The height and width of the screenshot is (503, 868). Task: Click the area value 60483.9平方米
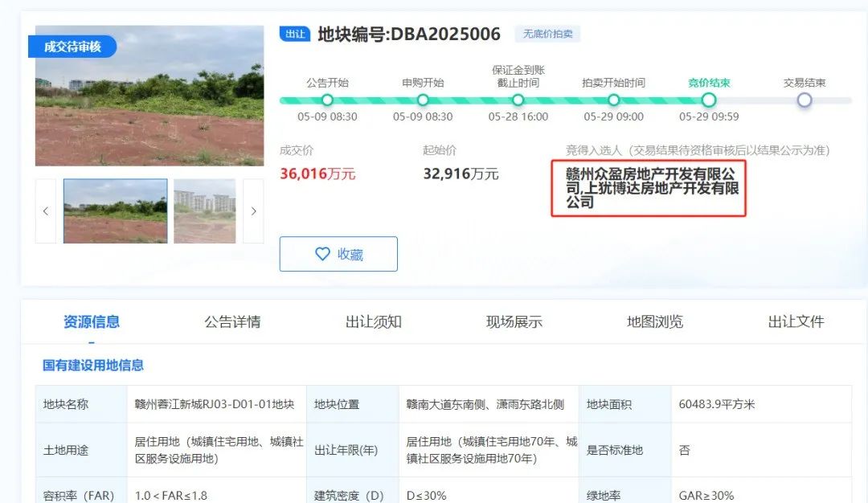(717, 404)
